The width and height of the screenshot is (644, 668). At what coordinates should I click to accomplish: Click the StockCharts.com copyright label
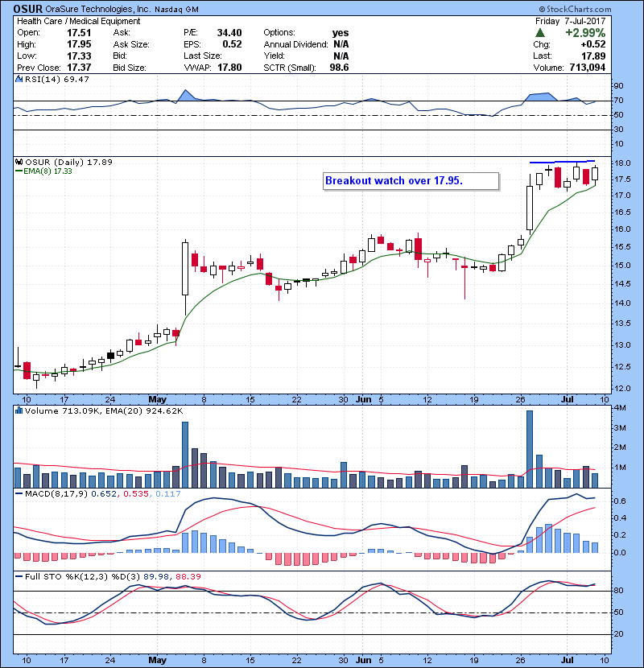[x=575, y=9]
